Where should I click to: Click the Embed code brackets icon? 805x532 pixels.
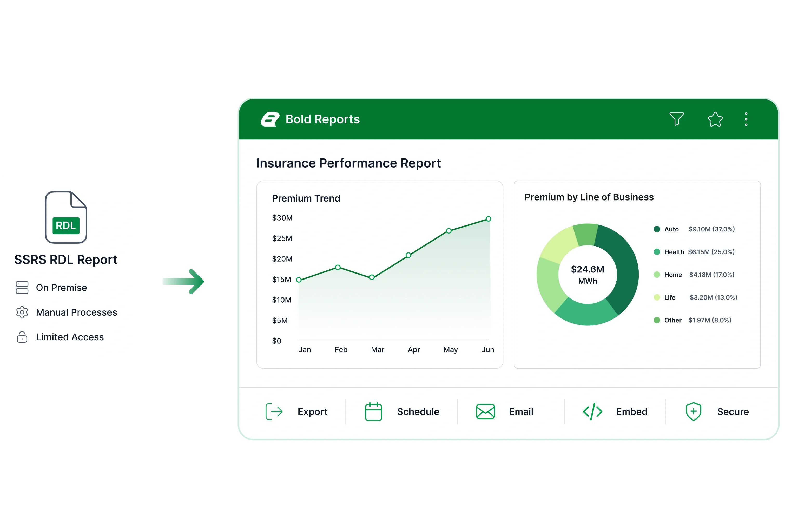point(592,411)
